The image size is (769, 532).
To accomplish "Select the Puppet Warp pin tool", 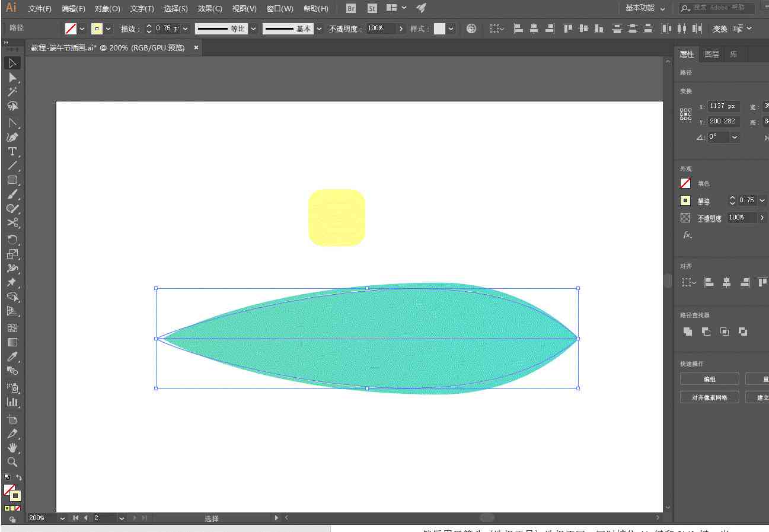I will (12, 282).
